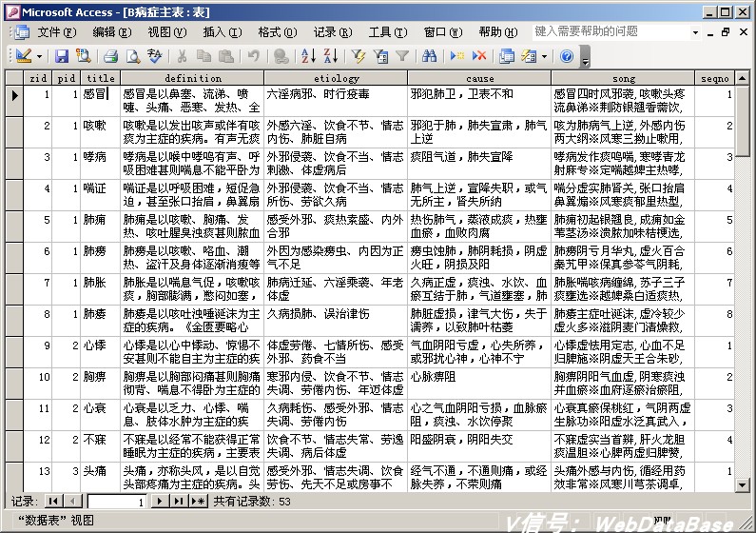
Task: Go to previous record navigation button
Action: [73, 502]
